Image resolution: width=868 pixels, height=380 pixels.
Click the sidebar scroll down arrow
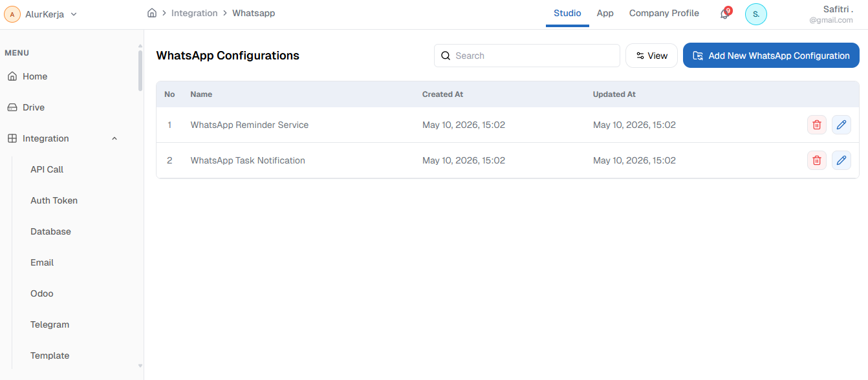140,366
